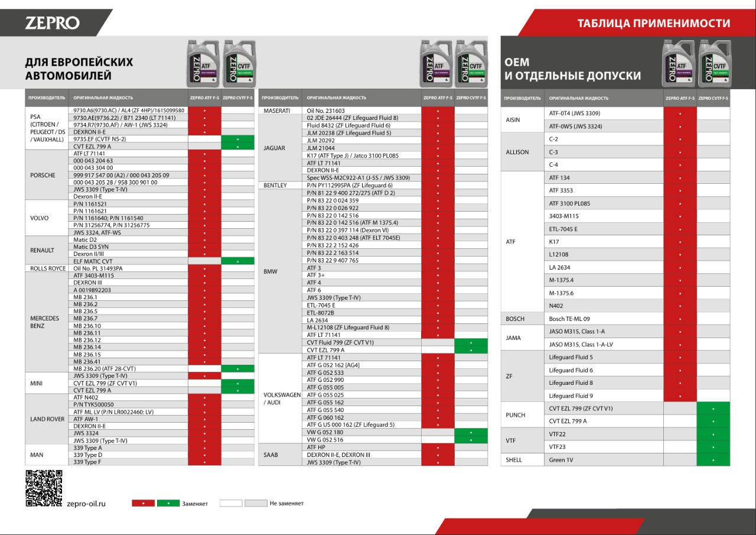Click the gray "Не заменяет" legend swatch
The width and height of the screenshot is (756, 535).
point(256,504)
